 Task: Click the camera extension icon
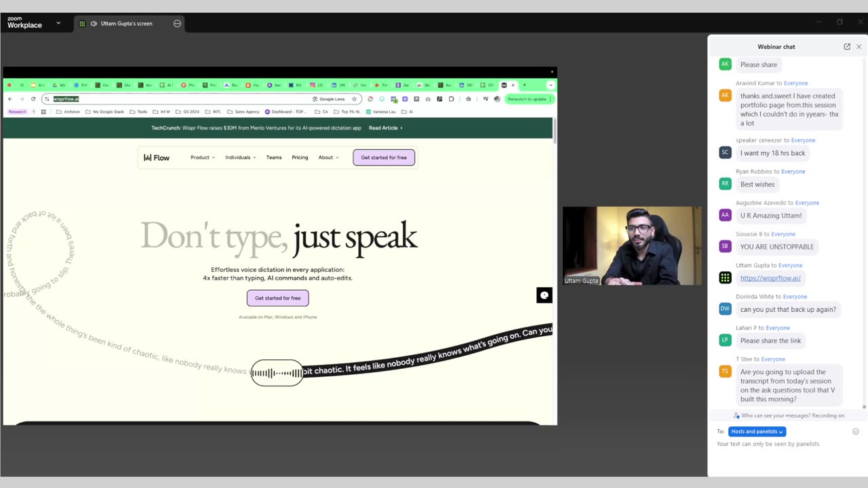(428, 99)
